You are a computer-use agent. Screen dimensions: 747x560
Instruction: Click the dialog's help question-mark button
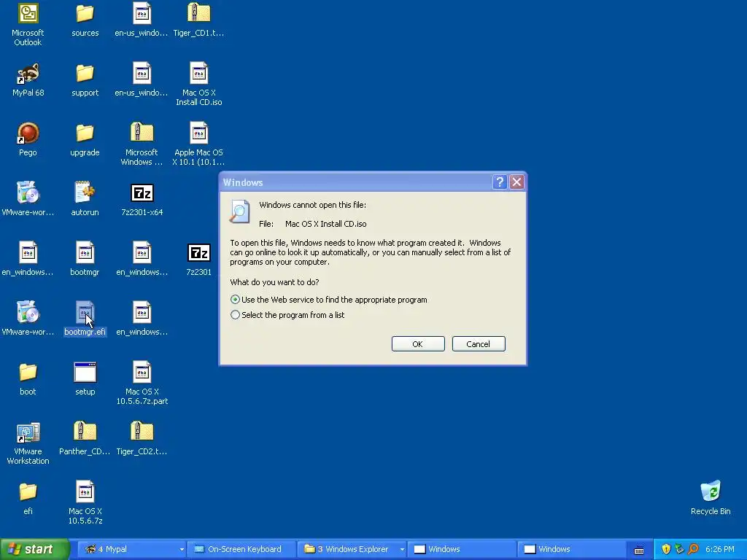click(499, 182)
